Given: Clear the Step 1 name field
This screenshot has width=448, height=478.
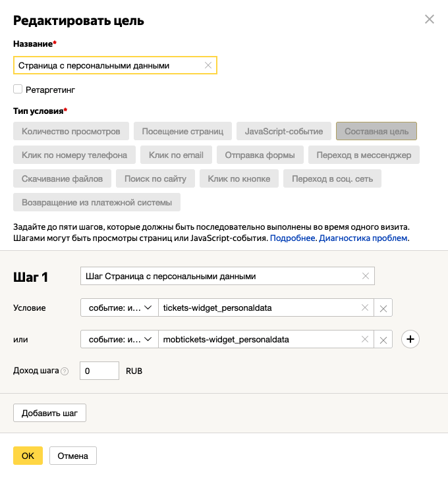Looking at the screenshot, I should tap(366, 276).
